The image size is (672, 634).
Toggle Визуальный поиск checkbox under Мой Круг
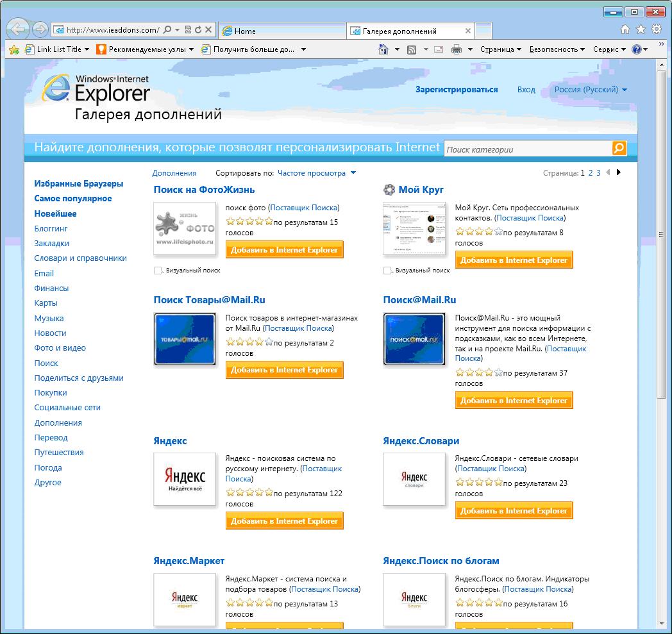click(387, 271)
